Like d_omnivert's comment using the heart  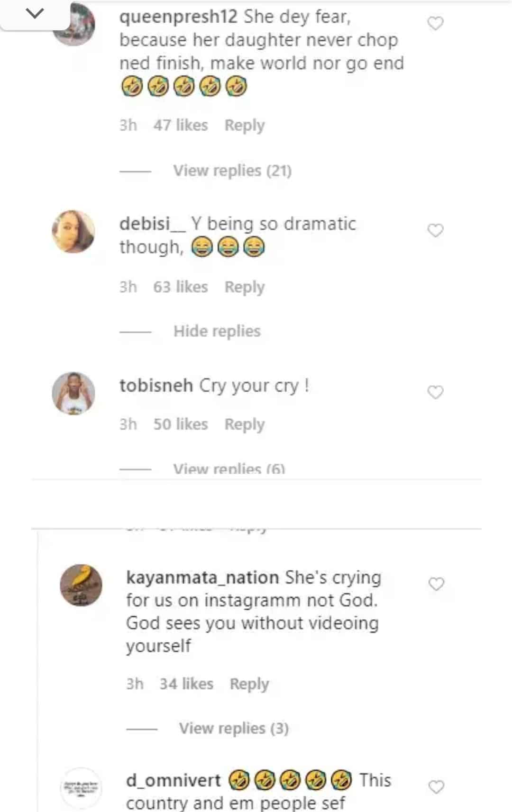pos(436,787)
